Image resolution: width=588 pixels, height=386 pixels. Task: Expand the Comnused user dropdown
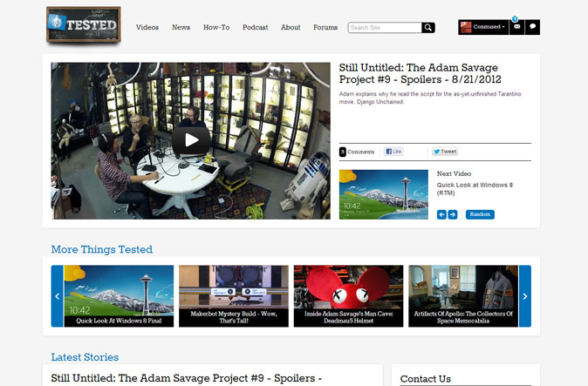[x=489, y=27]
